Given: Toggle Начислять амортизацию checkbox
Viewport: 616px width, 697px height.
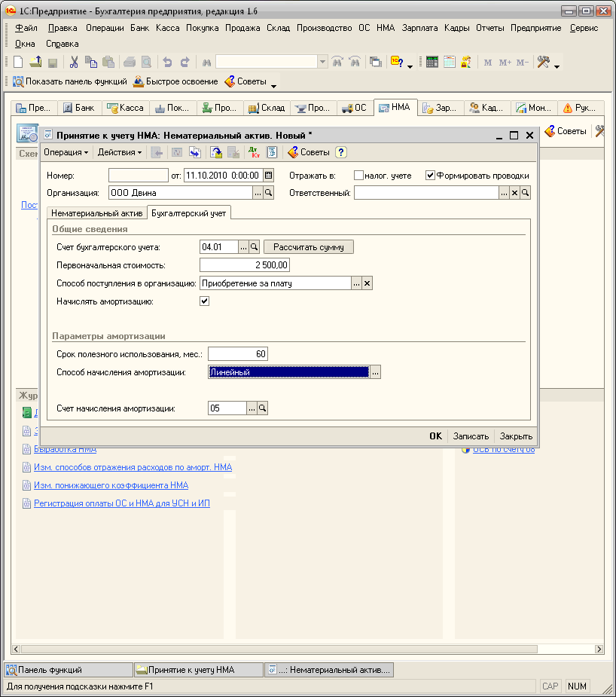Looking at the screenshot, I should [204, 301].
